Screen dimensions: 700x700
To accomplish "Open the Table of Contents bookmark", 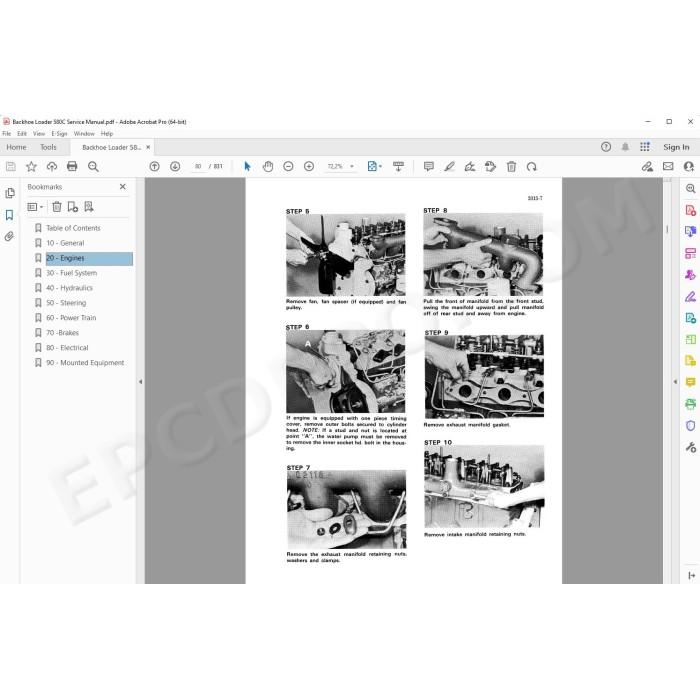I will point(73,228).
